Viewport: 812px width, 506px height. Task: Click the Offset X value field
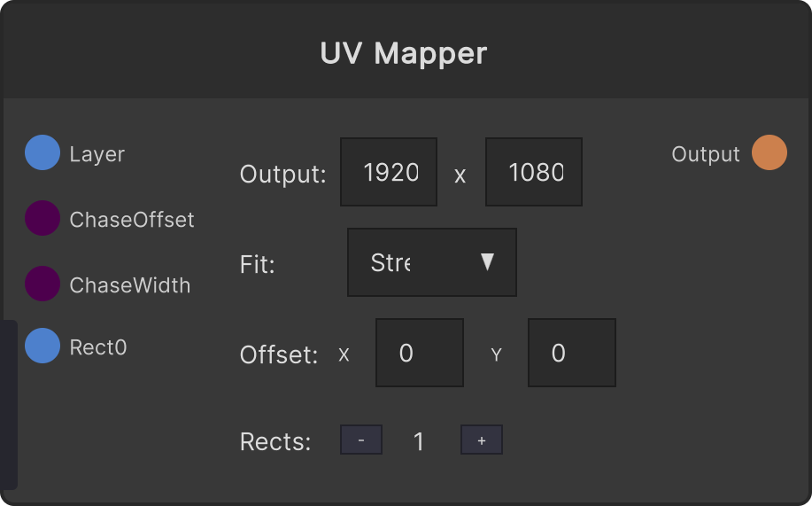420,353
